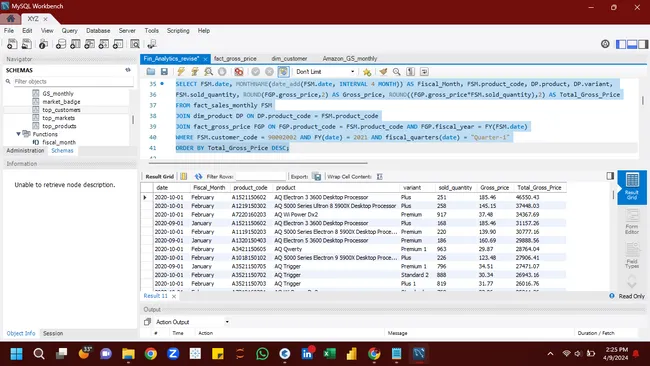The image size is (650, 366).
Task: Toggle Wrap Cell Content icon
Action: tap(379, 177)
